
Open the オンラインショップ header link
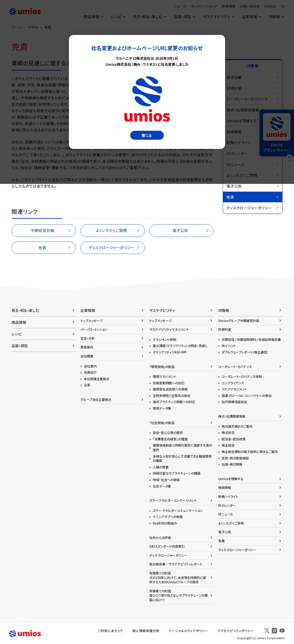point(204,6)
